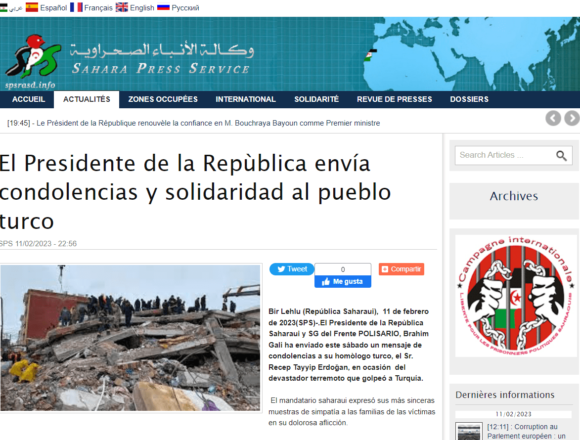Click the Spanish flag icon
The image size is (580, 440).
coord(32,7)
